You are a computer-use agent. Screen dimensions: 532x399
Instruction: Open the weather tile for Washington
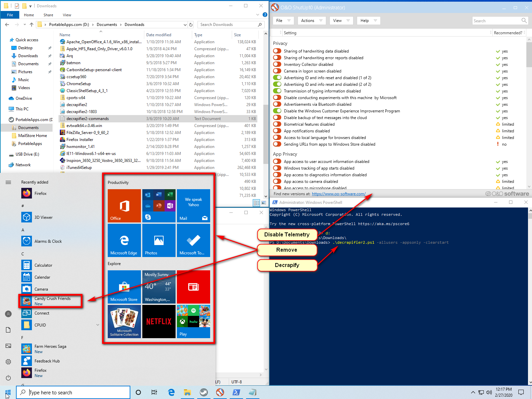coord(159,287)
